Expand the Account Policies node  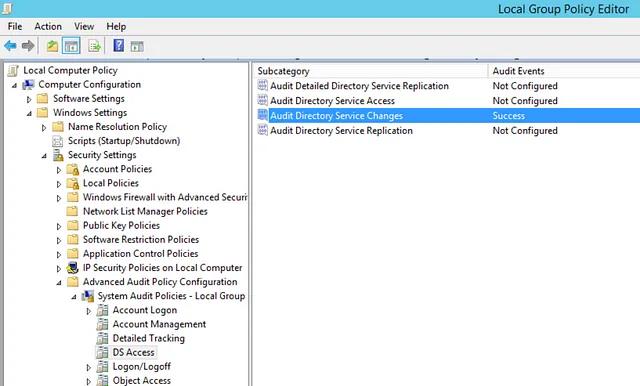(59, 170)
